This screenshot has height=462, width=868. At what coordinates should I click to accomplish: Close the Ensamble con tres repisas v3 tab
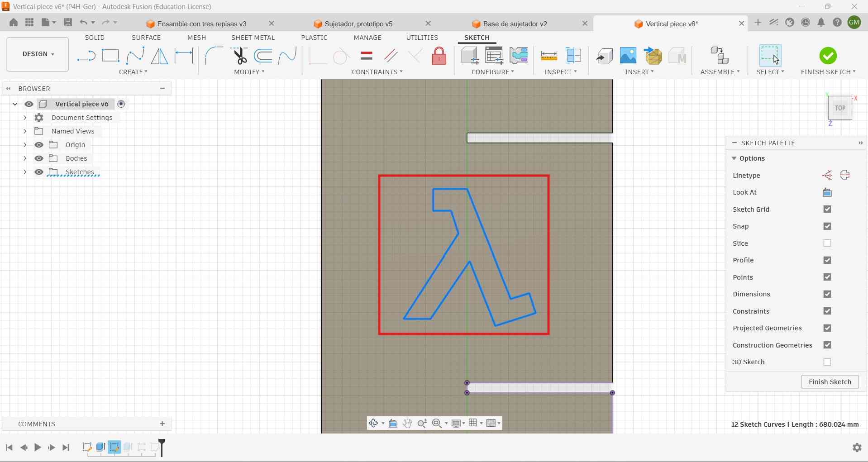coord(272,23)
